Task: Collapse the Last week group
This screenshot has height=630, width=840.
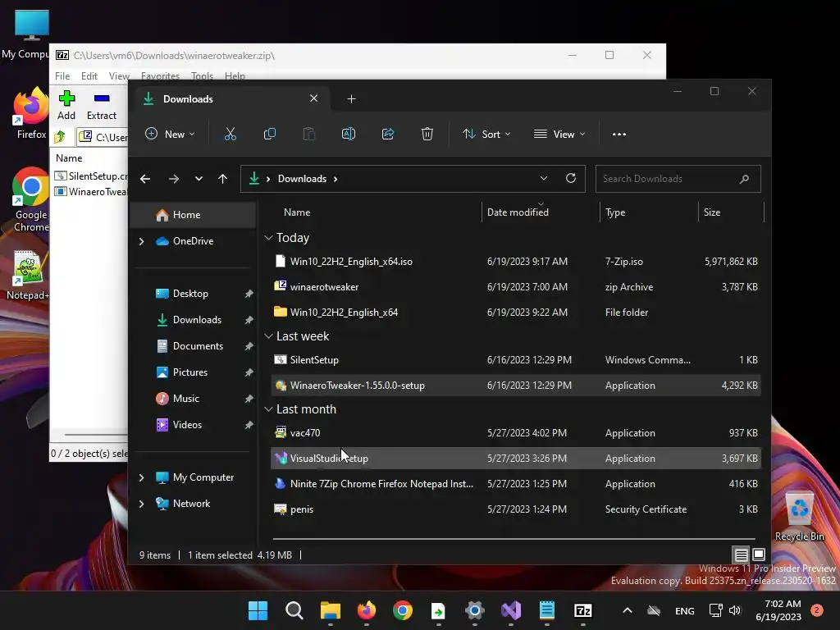Action: click(x=268, y=336)
